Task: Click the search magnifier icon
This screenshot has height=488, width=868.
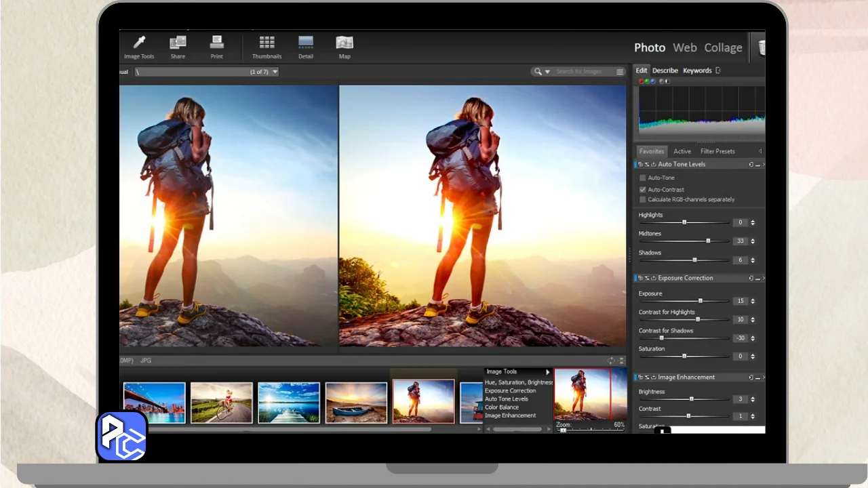Action: [x=538, y=72]
